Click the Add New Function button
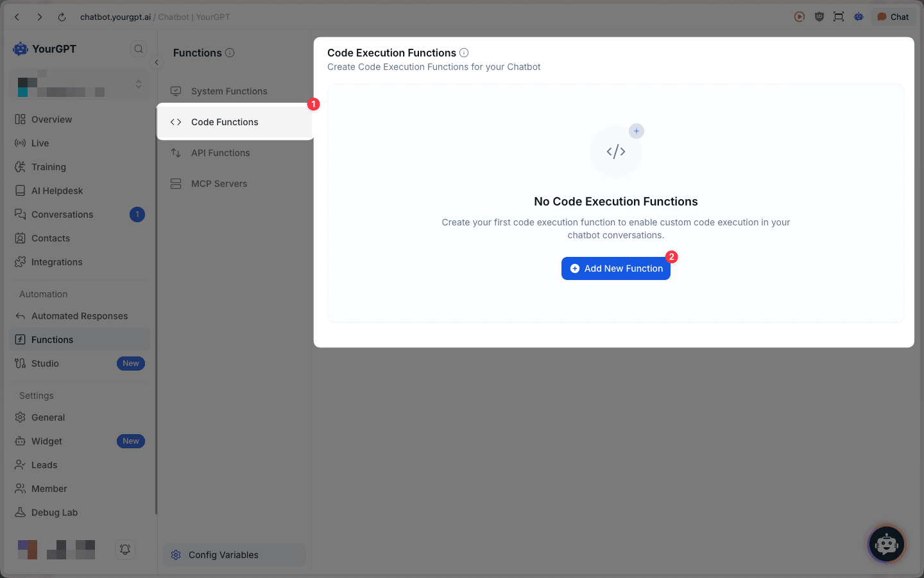 click(615, 268)
